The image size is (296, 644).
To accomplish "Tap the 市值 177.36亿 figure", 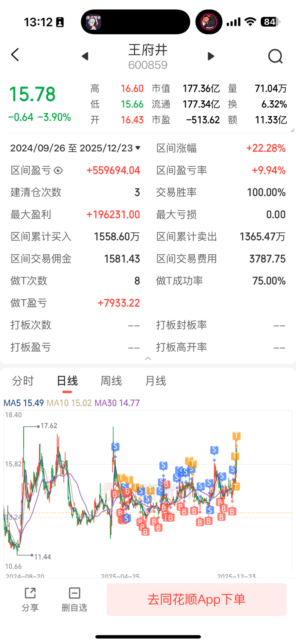I will [x=201, y=89].
